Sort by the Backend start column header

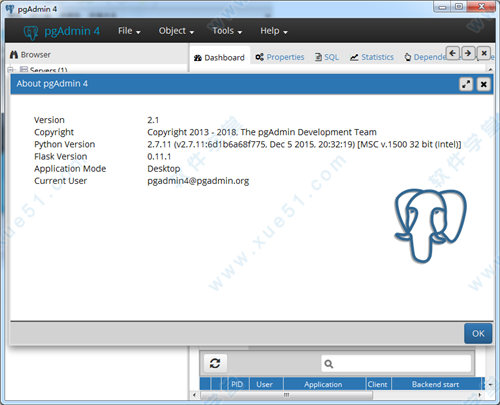click(x=435, y=384)
